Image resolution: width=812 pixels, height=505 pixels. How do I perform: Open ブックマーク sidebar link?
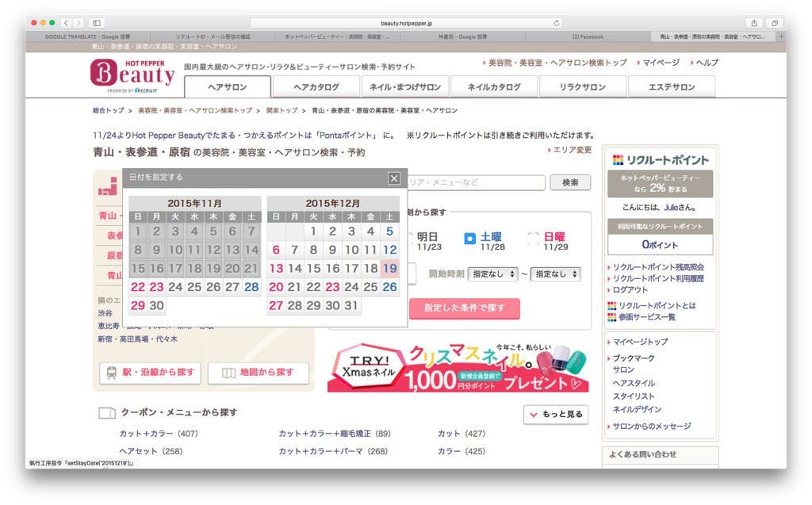point(634,358)
